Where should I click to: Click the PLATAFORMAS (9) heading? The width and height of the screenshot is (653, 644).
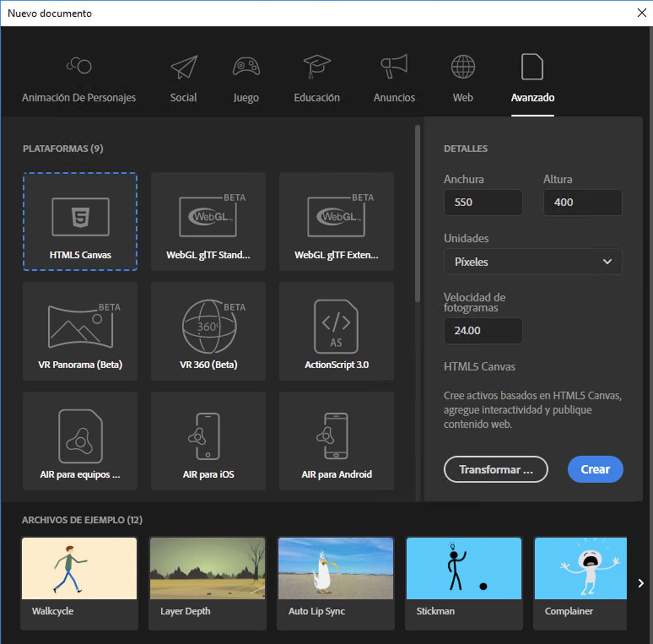pyautogui.click(x=63, y=149)
